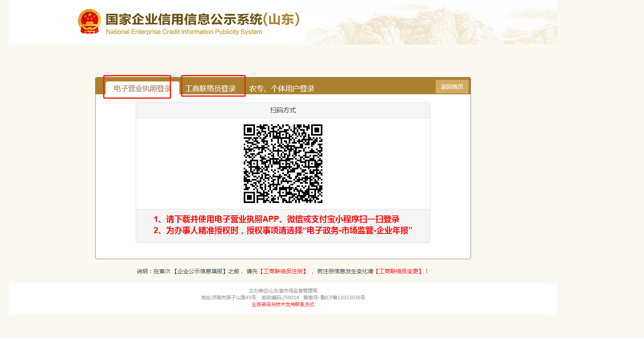Click instruction line 1 about 电子营业执照APP
Image resolution: width=644 pixels, height=339 pixels.
277,219
